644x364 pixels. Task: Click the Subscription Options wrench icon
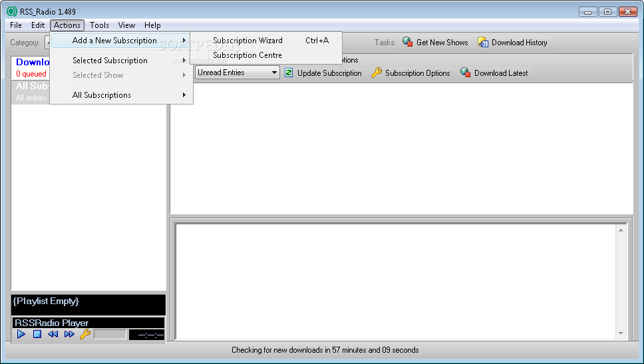coord(377,73)
